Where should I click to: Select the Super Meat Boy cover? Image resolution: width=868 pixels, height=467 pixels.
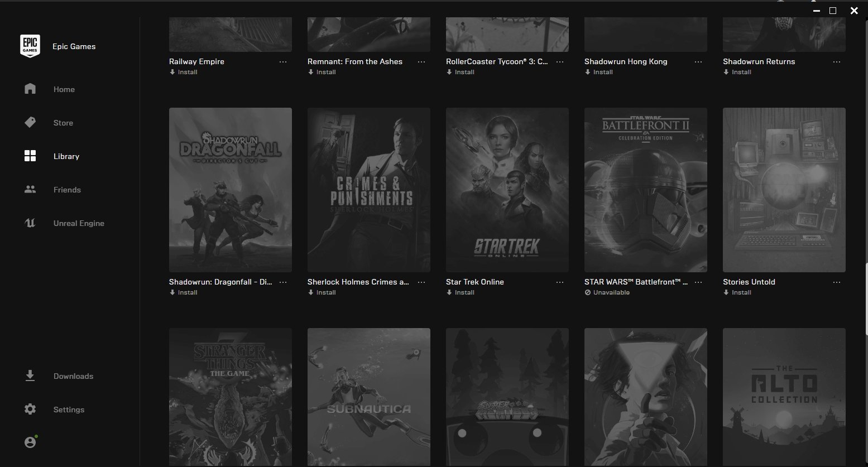(507, 397)
